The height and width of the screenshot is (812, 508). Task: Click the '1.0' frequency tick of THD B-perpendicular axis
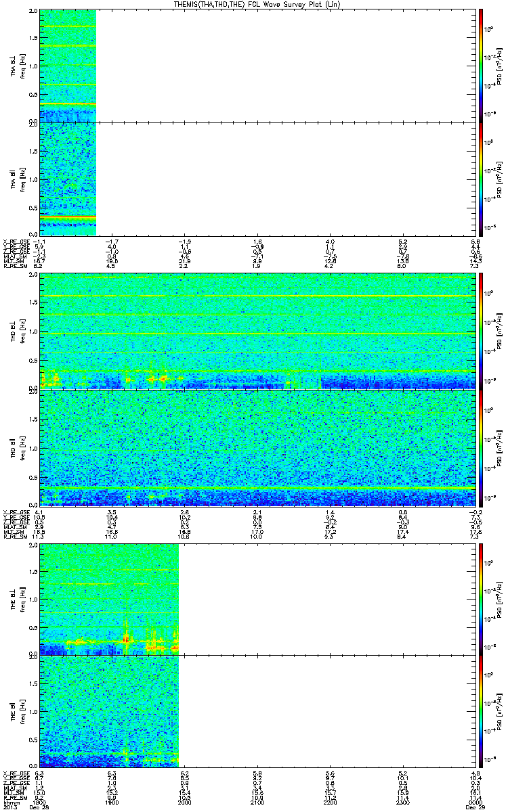click(x=34, y=332)
